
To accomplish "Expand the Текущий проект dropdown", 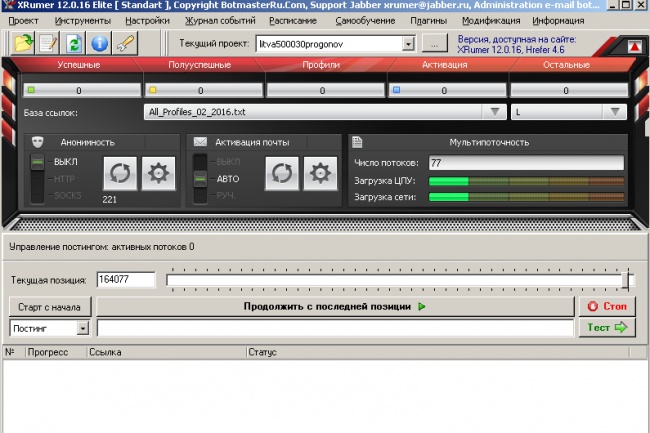I will (408, 44).
